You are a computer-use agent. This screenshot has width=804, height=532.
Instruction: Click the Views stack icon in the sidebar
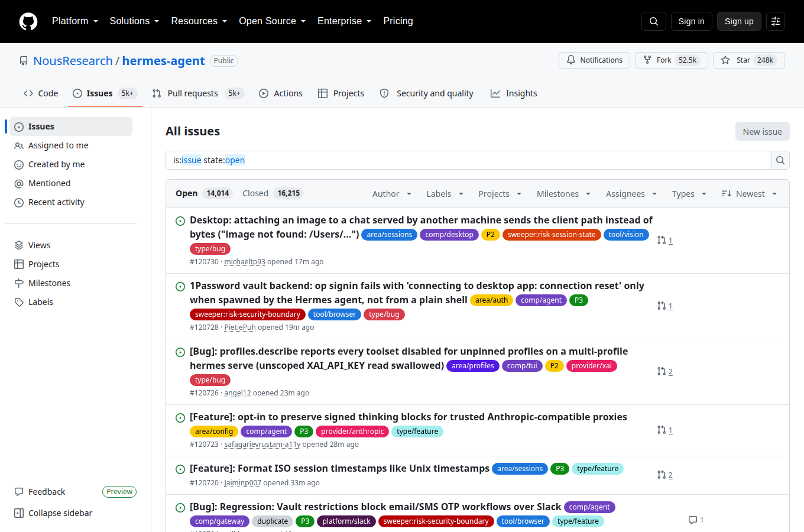[19, 245]
